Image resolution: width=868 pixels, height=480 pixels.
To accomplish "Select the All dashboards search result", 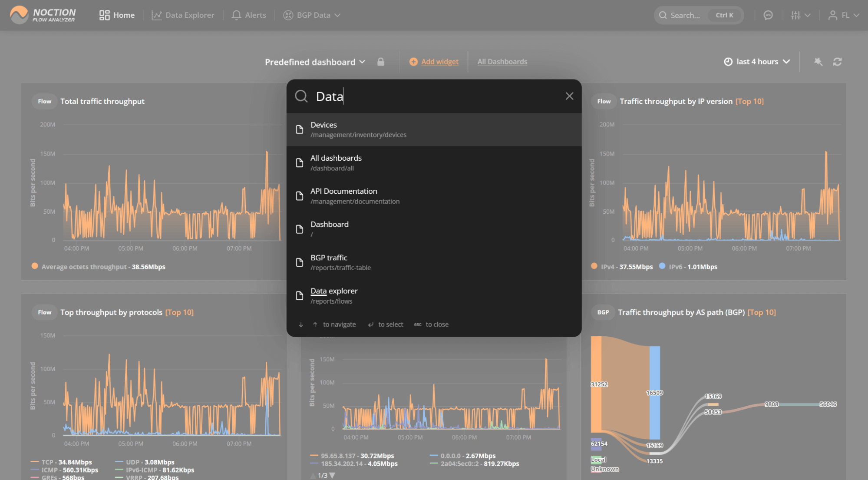I will point(434,163).
